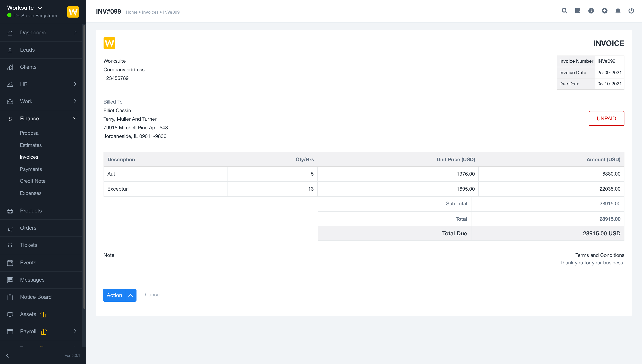Open the Worksuite workspace dropdown
642x364 pixels.
coord(40,8)
